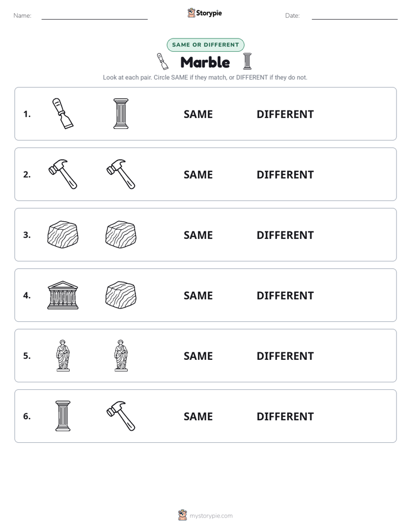Choose DIFFERENT for row 1

click(285, 115)
